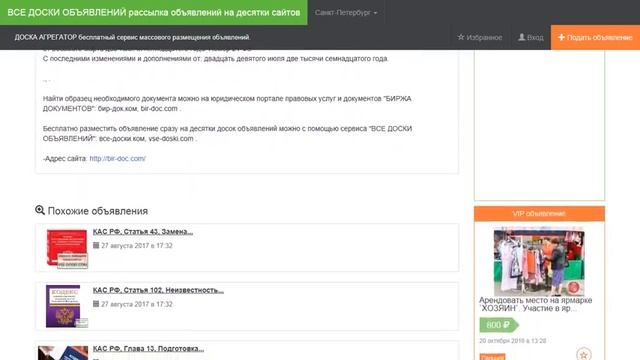Click the magnifier icon beside Похожие объявления
This screenshot has width=640, height=360.
click(40, 210)
